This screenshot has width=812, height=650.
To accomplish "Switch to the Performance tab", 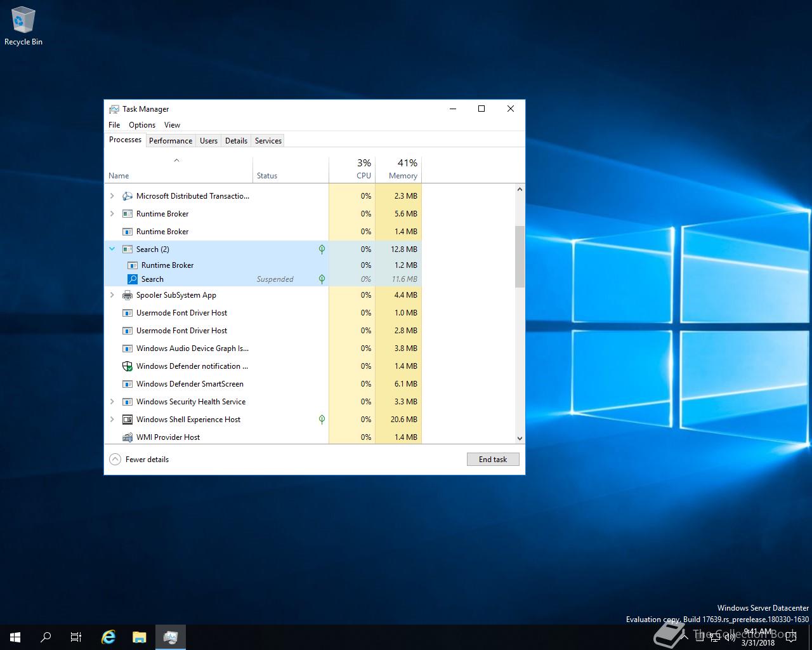I will [x=171, y=141].
